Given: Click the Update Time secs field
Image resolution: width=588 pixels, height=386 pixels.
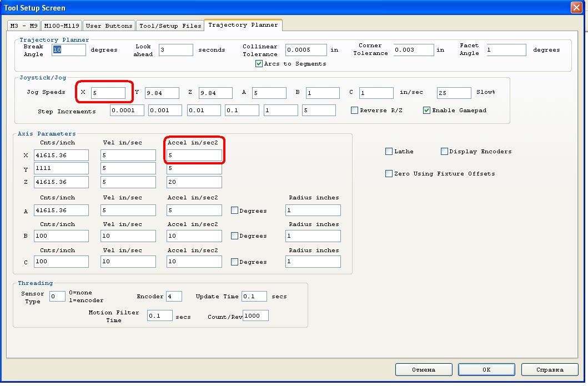Looking at the screenshot, I should pyautogui.click(x=254, y=297).
